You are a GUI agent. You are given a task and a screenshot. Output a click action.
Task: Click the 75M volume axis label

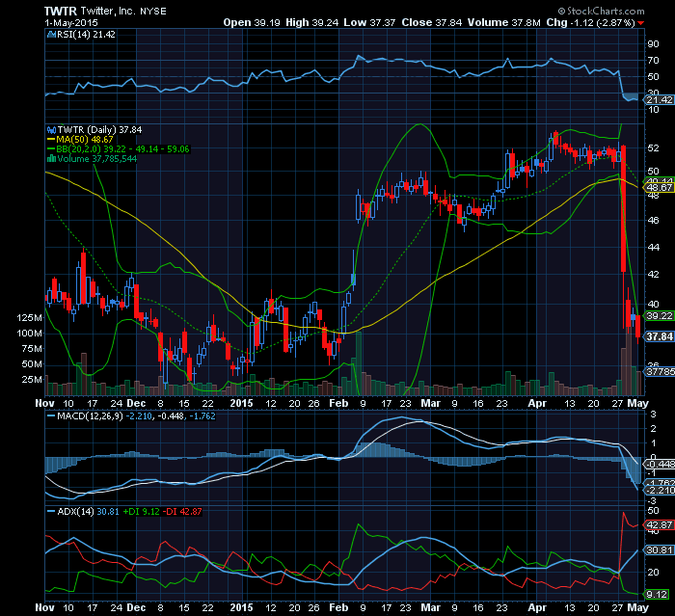(32, 349)
